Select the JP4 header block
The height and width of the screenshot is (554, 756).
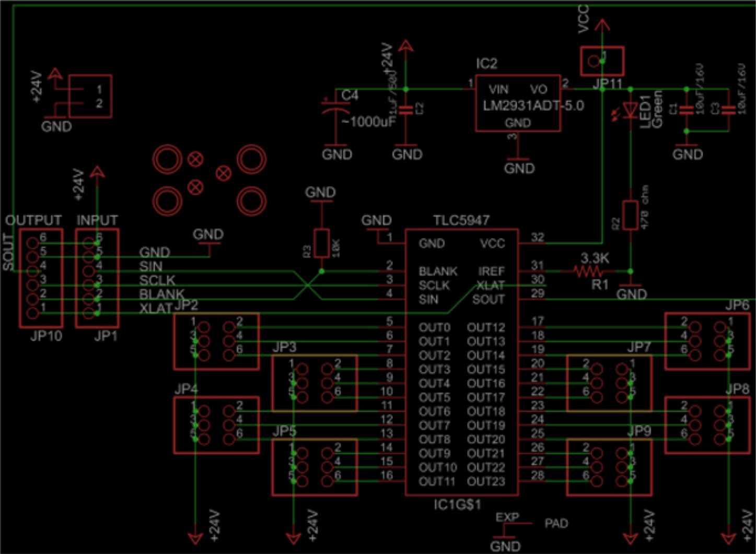[x=216, y=425]
